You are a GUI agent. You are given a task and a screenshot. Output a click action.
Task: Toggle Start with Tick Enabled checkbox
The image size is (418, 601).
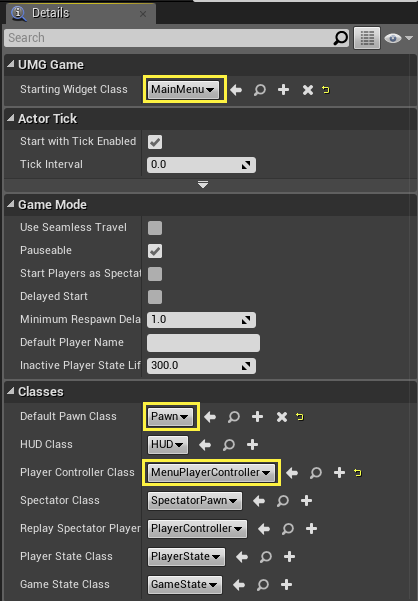coord(155,142)
